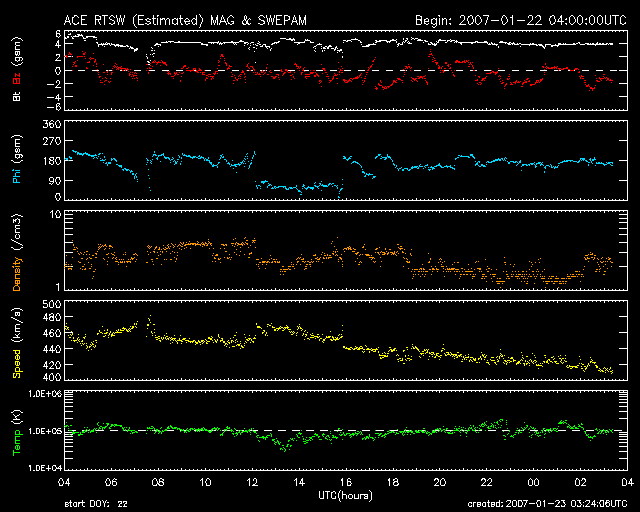Image resolution: width=640 pixels, height=512 pixels.
Task: Click the 'UTC(hours)' x-axis title
Action: (x=345, y=496)
